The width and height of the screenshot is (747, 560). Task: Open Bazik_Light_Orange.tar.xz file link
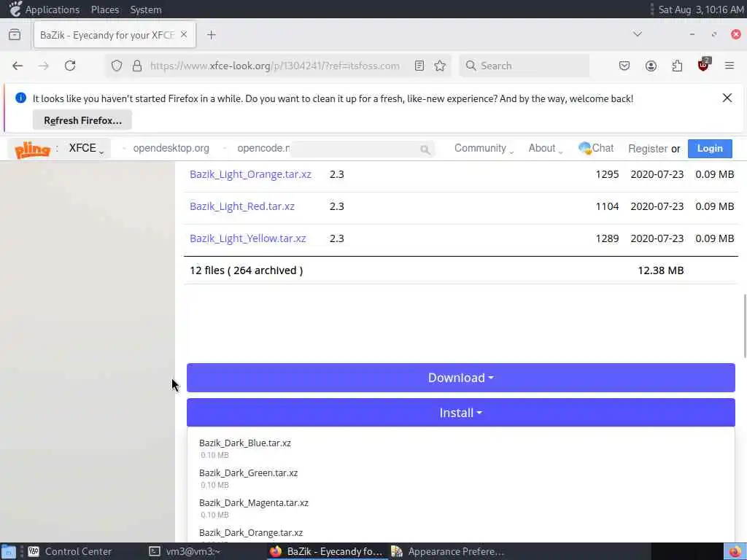point(250,174)
